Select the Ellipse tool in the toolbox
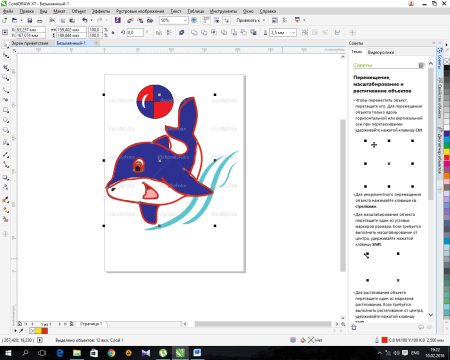The height and width of the screenshot is (360, 450). (6, 120)
